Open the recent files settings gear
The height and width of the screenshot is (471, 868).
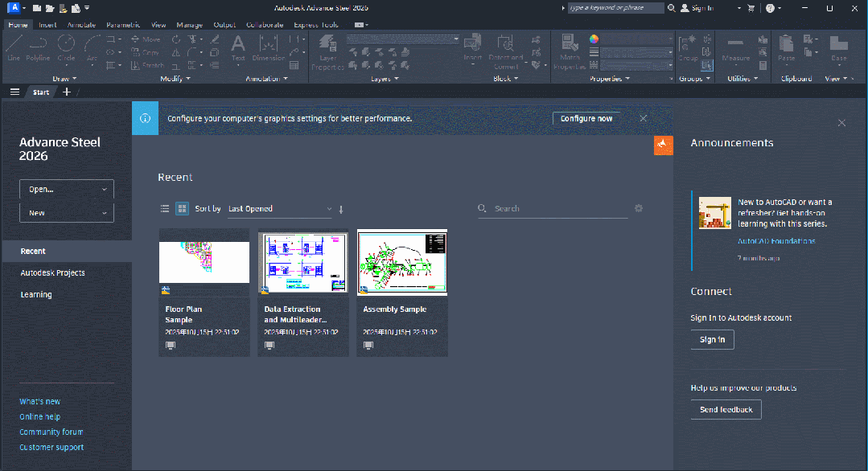(638, 208)
